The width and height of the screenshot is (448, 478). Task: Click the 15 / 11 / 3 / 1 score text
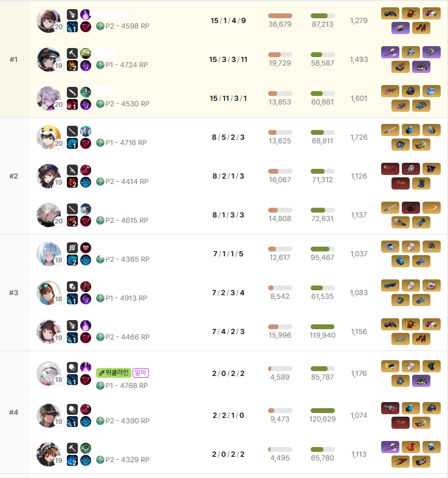click(x=229, y=98)
